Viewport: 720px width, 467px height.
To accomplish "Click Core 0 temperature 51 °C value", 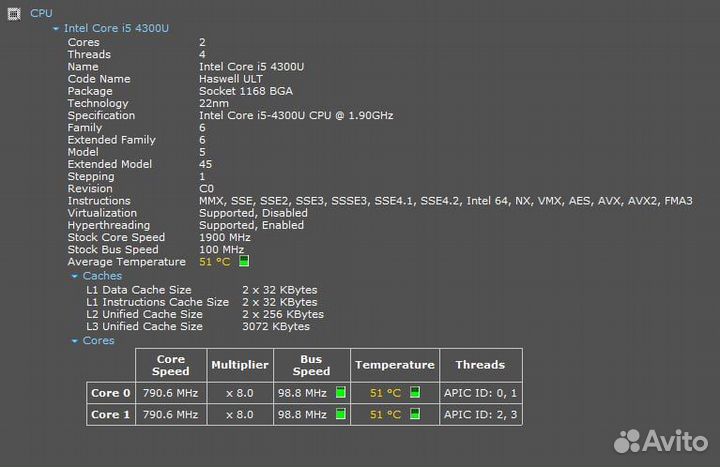I will pos(385,393).
